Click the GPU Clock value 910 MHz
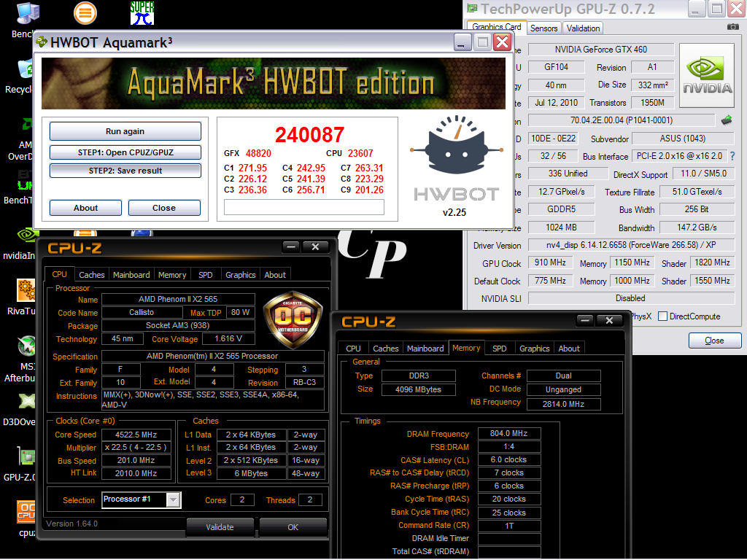This screenshot has height=560, width=747. pyautogui.click(x=550, y=262)
